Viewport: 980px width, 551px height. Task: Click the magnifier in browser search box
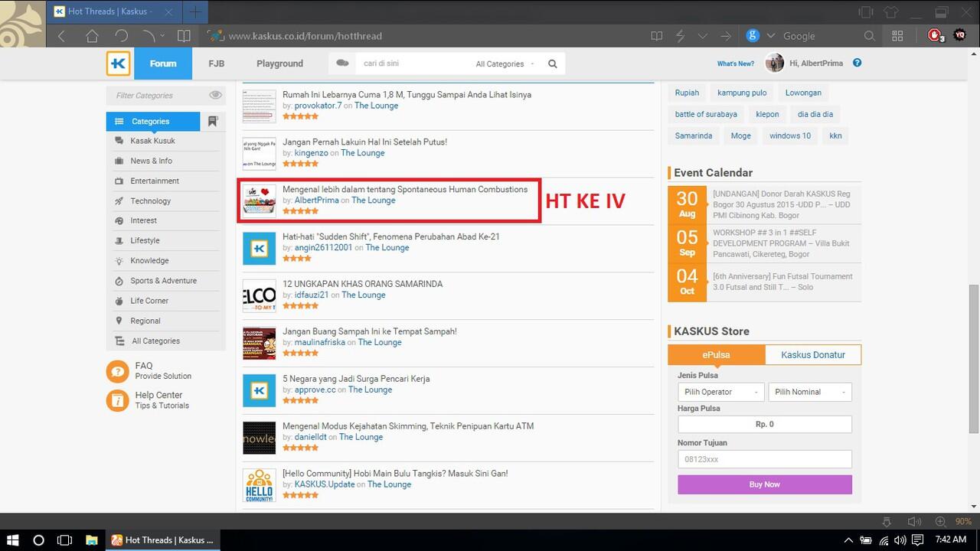[869, 36]
